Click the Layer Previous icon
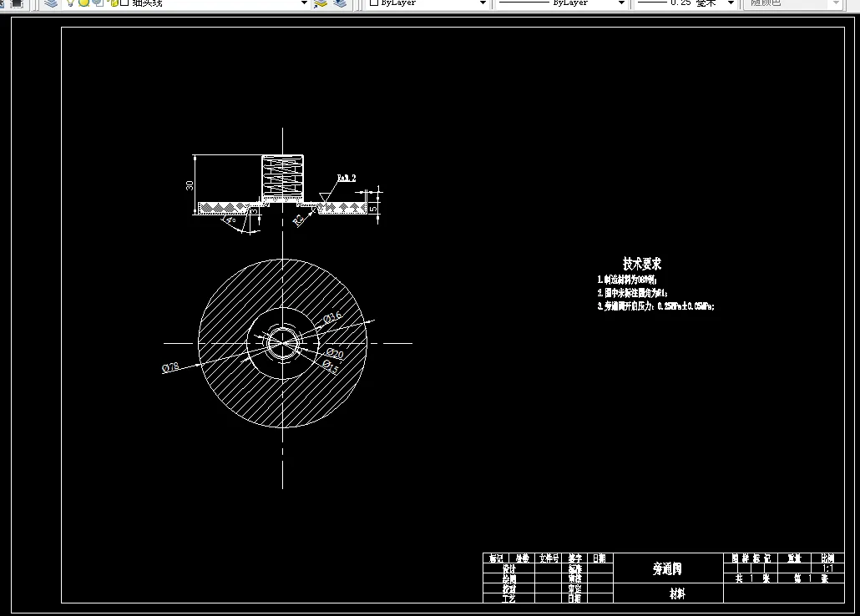The height and width of the screenshot is (616, 860). (340, 3)
